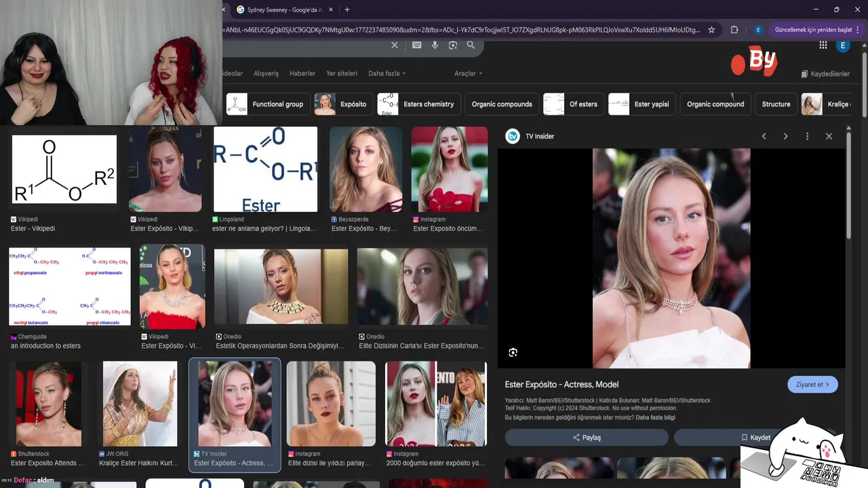Filter by Of esters chip
This screenshot has height=488, width=868.
[x=574, y=104]
